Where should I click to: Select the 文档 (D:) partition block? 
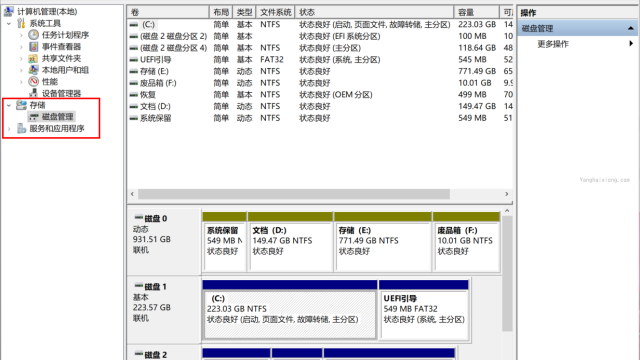coord(290,246)
